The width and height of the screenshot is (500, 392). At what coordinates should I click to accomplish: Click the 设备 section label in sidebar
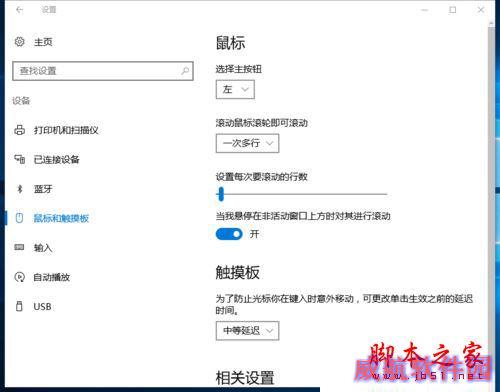pos(21,101)
